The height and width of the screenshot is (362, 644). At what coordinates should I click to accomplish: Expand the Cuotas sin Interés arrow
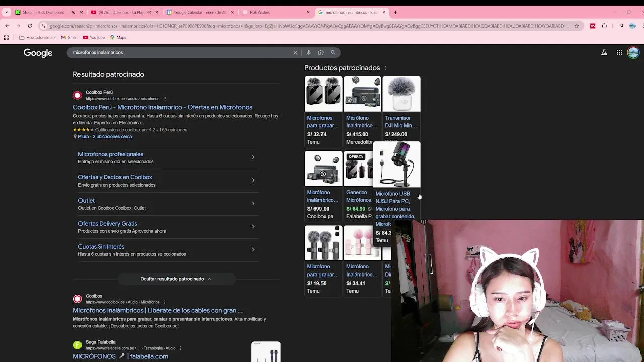[x=253, y=250]
